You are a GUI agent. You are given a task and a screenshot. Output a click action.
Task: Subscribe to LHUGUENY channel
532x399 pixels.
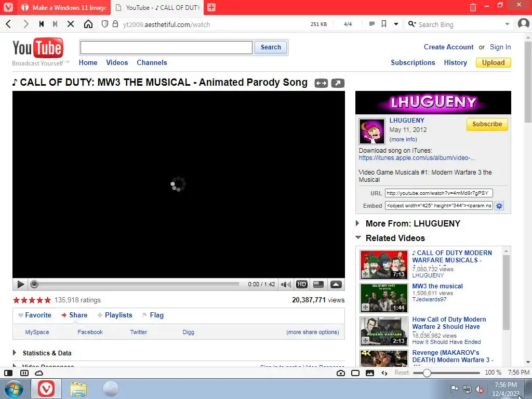(x=487, y=124)
